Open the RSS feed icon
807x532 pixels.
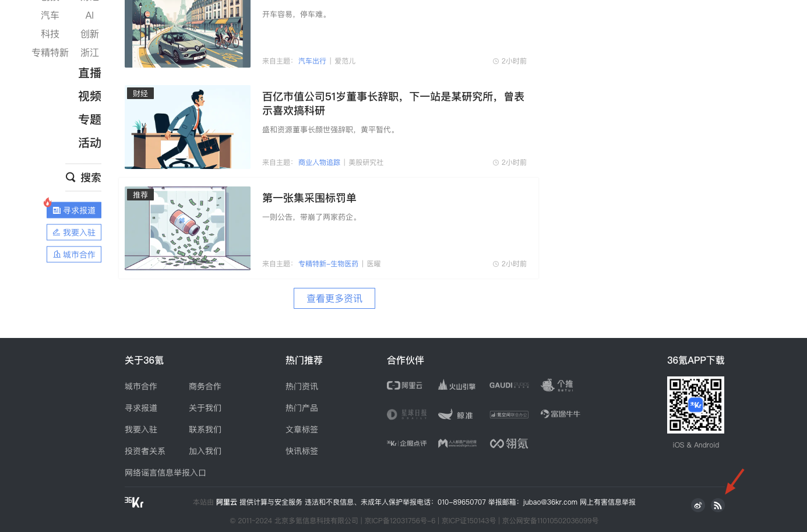(x=718, y=505)
